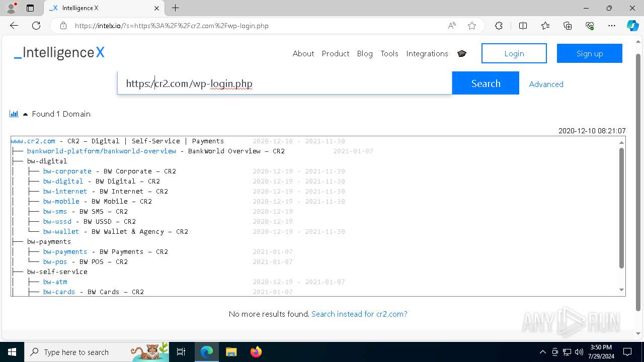Open the bw-cards tree link

pyautogui.click(x=59, y=292)
